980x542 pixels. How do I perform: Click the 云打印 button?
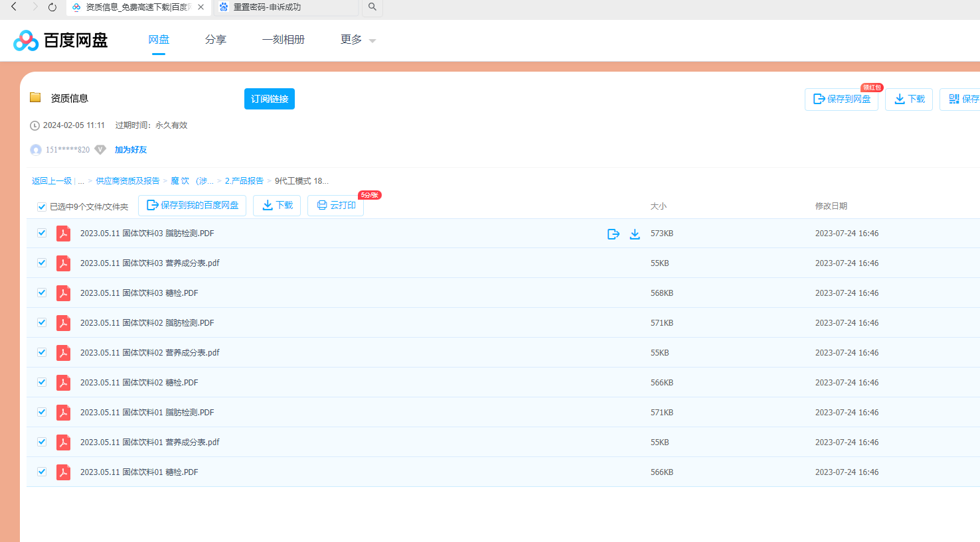pyautogui.click(x=336, y=206)
